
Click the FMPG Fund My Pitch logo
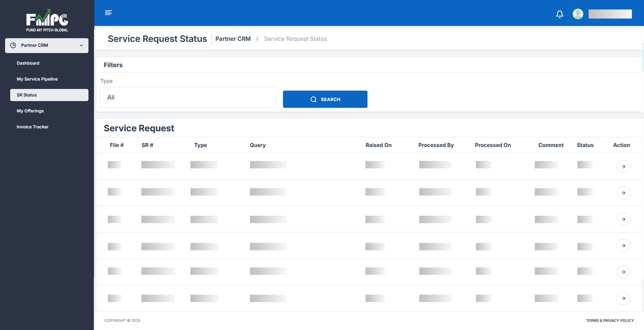[x=47, y=21]
